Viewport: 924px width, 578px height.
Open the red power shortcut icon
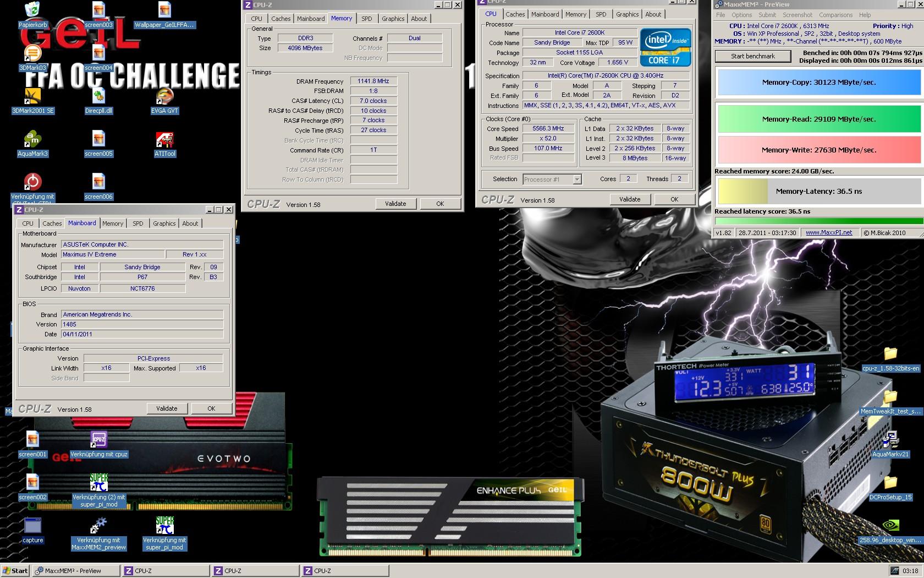pyautogui.click(x=32, y=182)
